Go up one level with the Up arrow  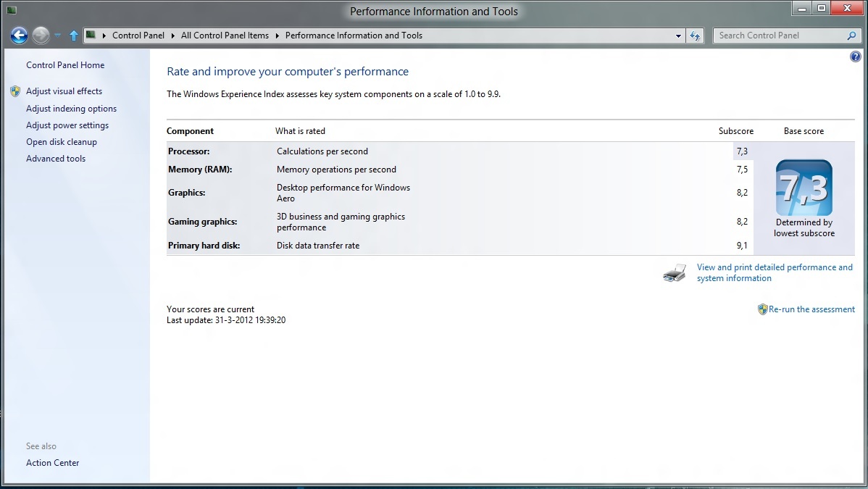74,35
